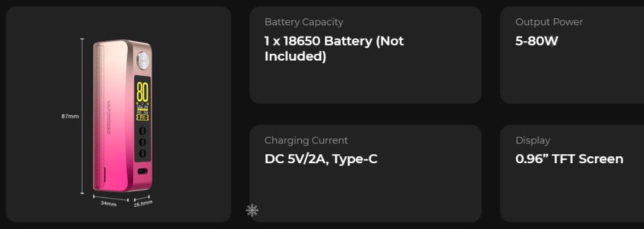Click the 34mm width dimension label
The height and width of the screenshot is (229, 644).
[x=109, y=204]
